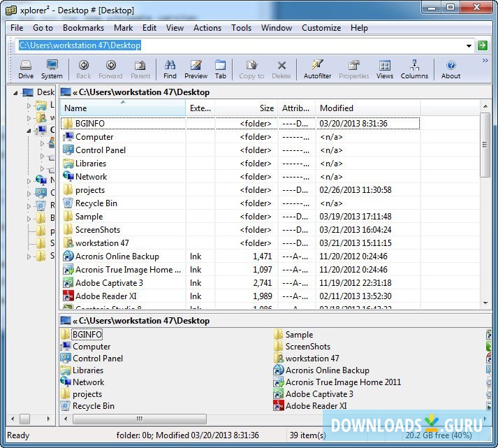This screenshot has width=498, height=448.
Task: Click the Delete X icon
Action: coord(281,69)
